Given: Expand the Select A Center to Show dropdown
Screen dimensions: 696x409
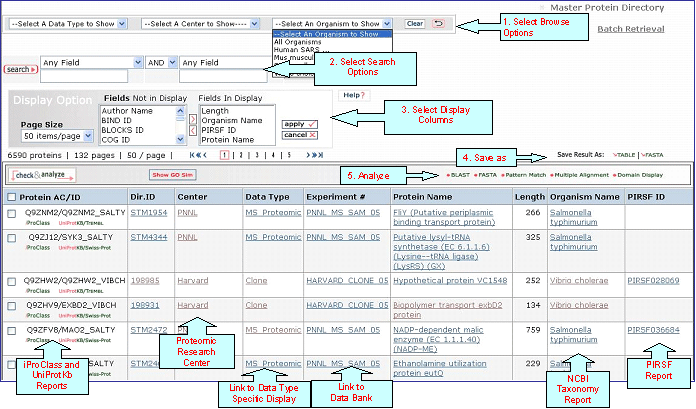Looking at the screenshot, I should [x=200, y=23].
